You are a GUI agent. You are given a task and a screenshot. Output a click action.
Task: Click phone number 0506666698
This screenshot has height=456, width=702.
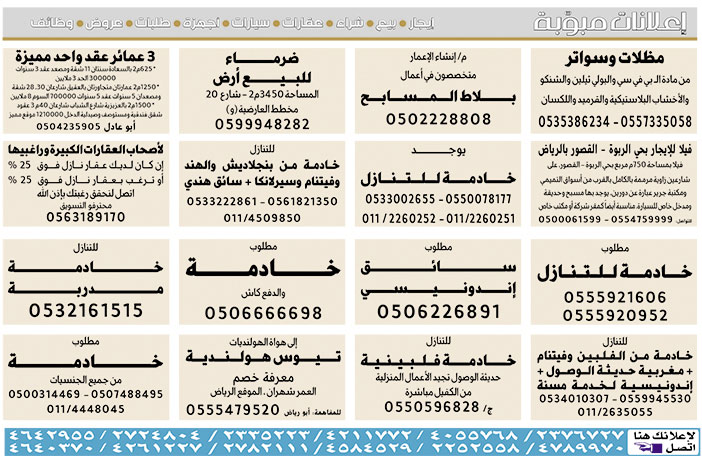click(263, 313)
